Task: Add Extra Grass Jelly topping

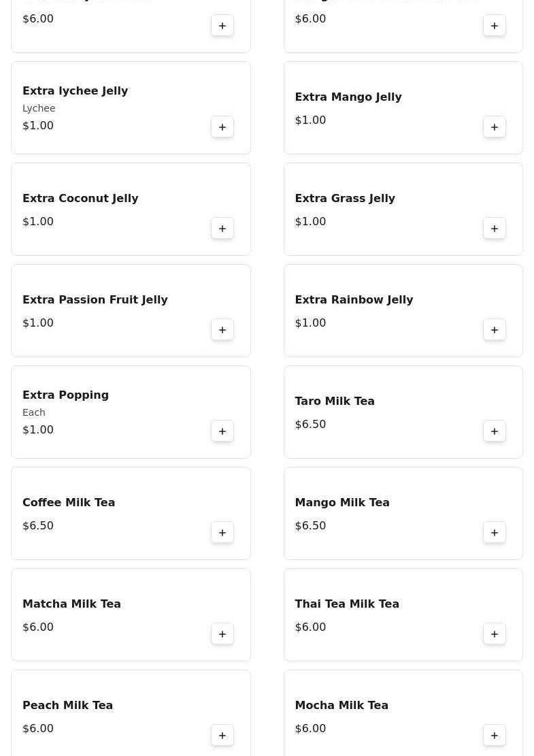Action: [495, 229]
